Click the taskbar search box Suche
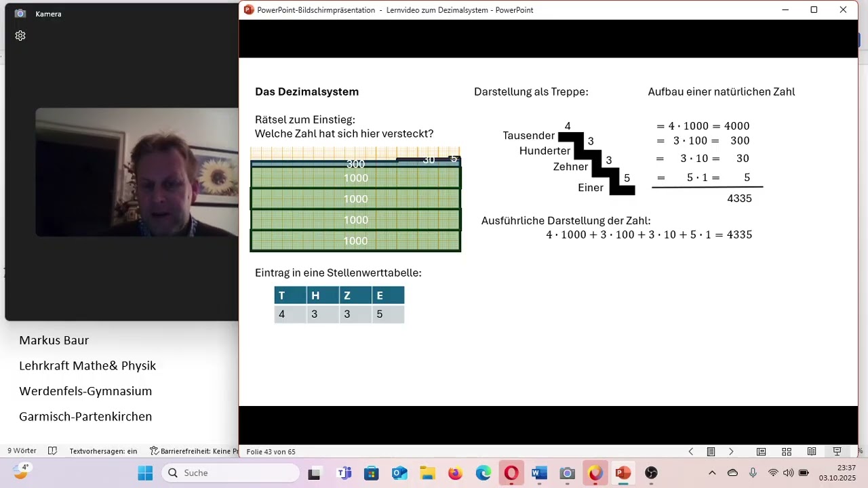The width and height of the screenshot is (868, 488). coord(231,472)
